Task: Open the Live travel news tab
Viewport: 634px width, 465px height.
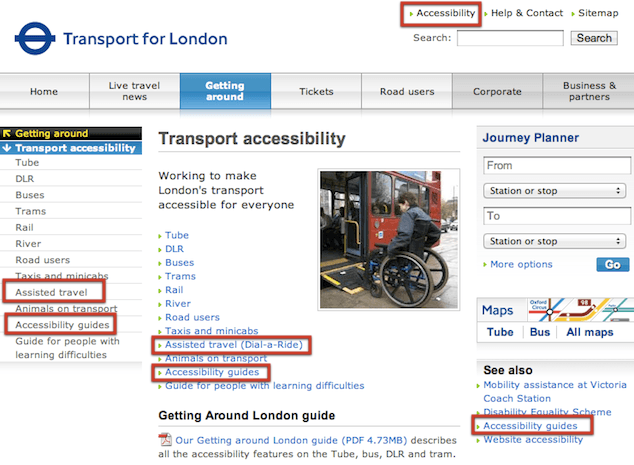Action: [x=135, y=91]
